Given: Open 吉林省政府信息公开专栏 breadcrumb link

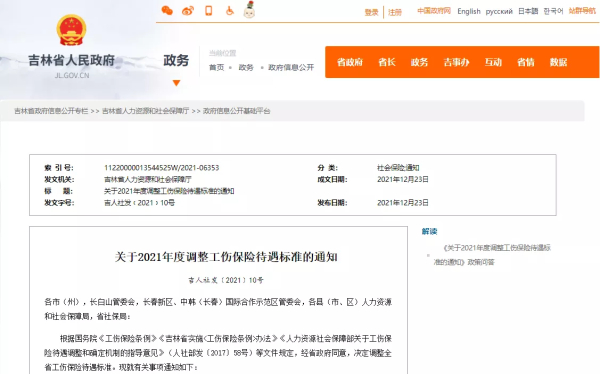Looking at the screenshot, I should (x=51, y=111).
